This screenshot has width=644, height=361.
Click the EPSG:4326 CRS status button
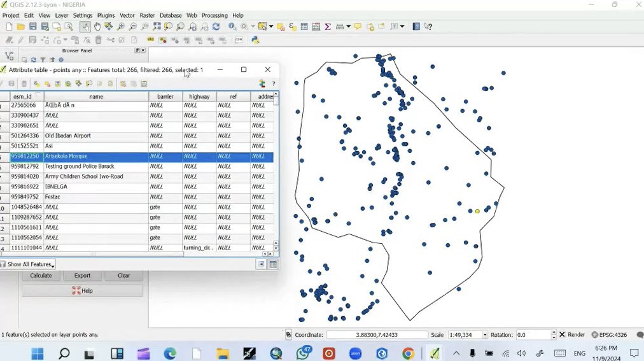click(609, 335)
